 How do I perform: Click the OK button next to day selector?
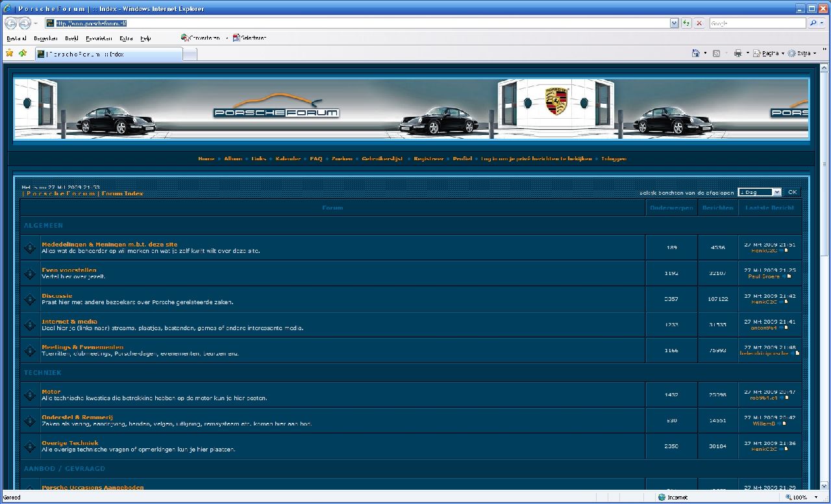pyautogui.click(x=792, y=193)
